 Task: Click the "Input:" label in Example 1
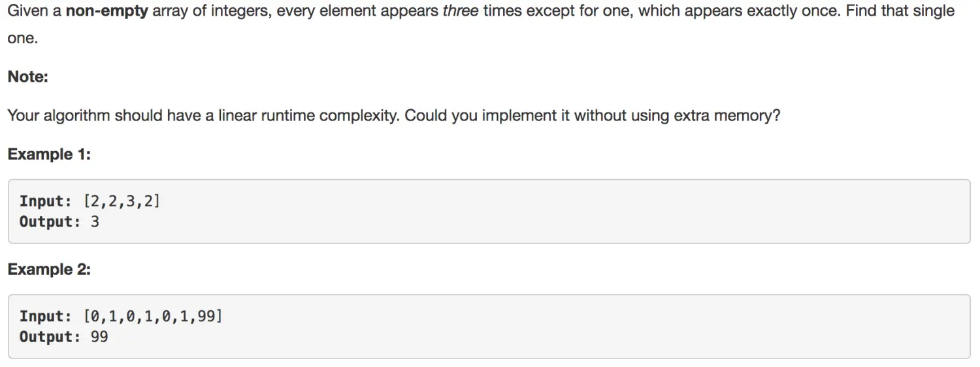[46, 201]
